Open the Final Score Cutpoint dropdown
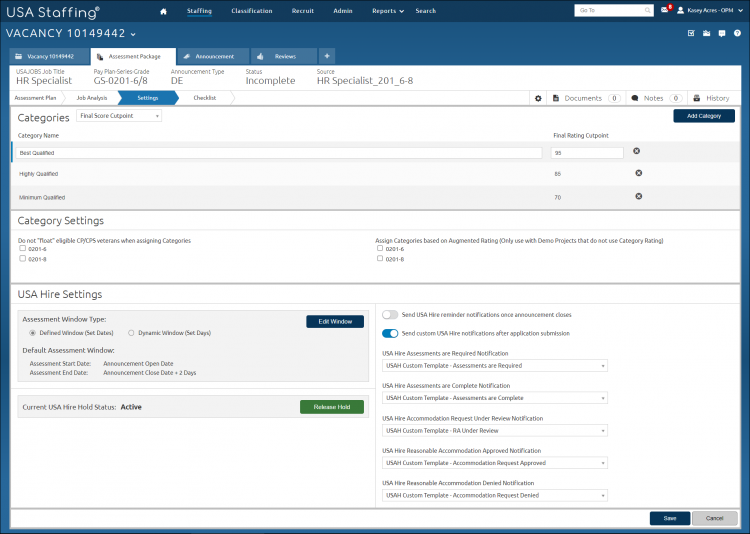This screenshot has height=534, width=750. click(119, 116)
